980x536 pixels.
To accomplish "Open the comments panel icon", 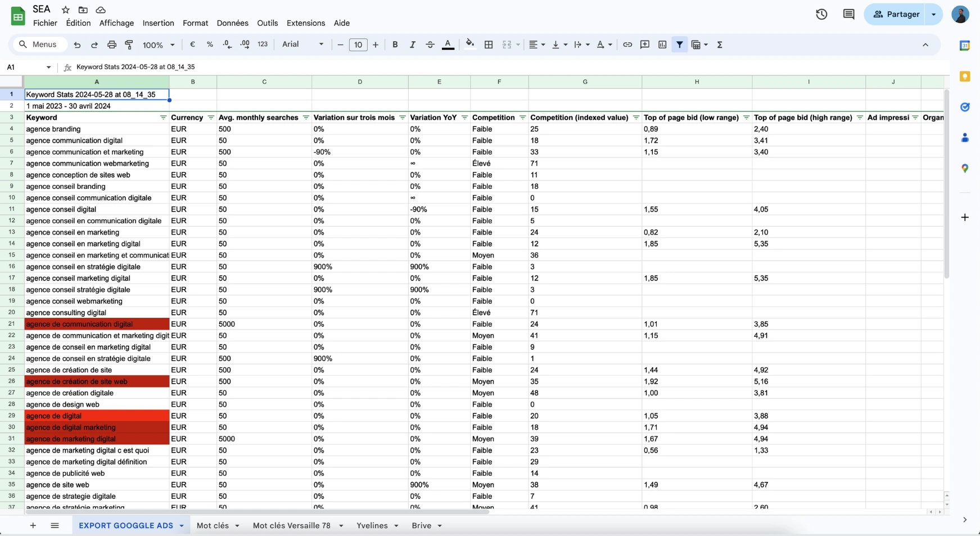I will point(849,15).
